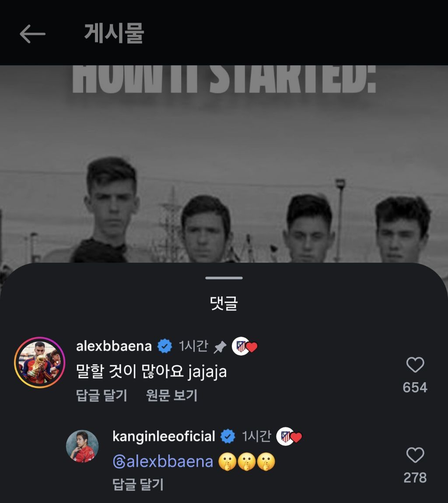Tap kanginleeoficial's blue verified badge

pos(228,436)
